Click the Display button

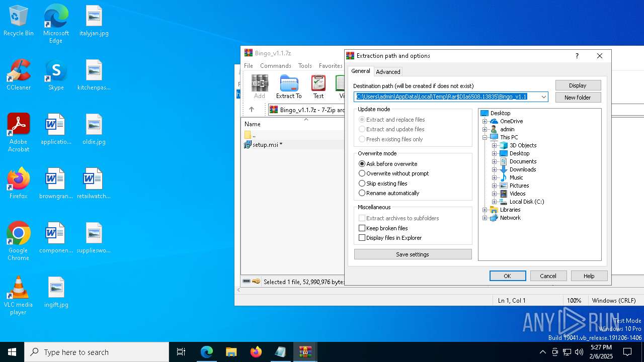click(578, 85)
